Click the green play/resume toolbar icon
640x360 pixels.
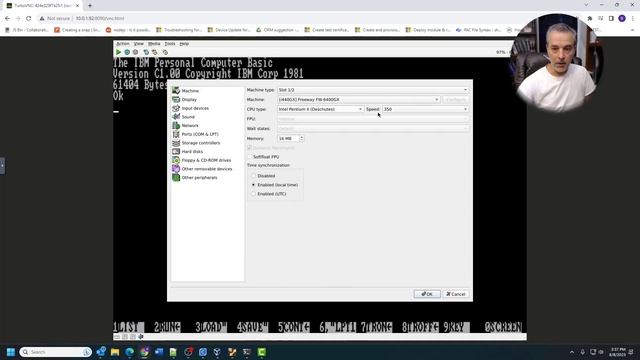118,52
